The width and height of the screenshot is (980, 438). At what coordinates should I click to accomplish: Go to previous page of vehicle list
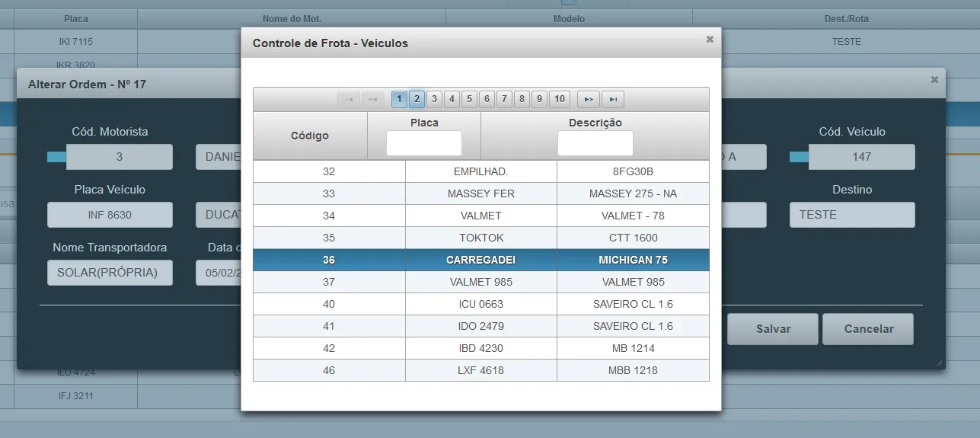[372, 99]
